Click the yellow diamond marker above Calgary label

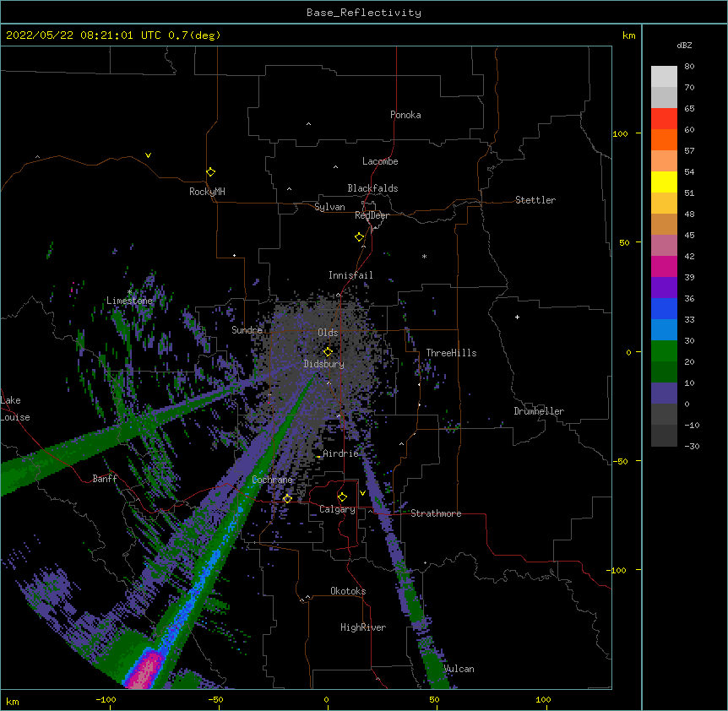point(342,497)
